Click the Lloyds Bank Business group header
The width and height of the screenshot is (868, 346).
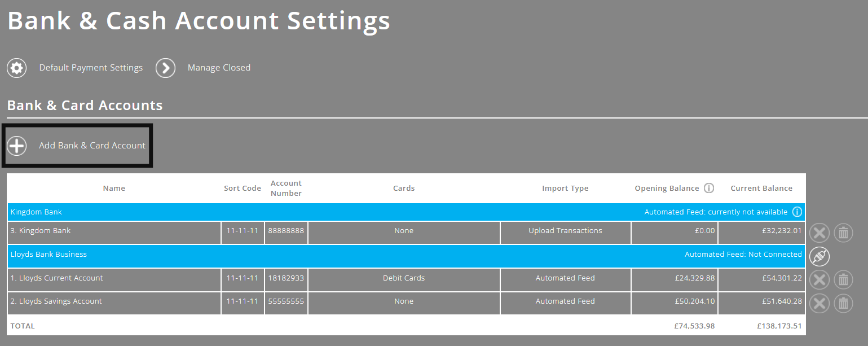(226, 254)
